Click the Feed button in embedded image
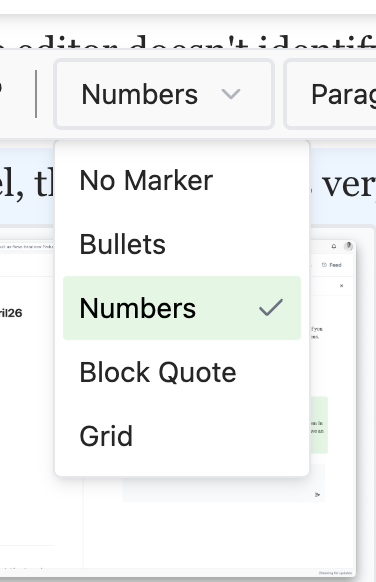 (x=331, y=265)
